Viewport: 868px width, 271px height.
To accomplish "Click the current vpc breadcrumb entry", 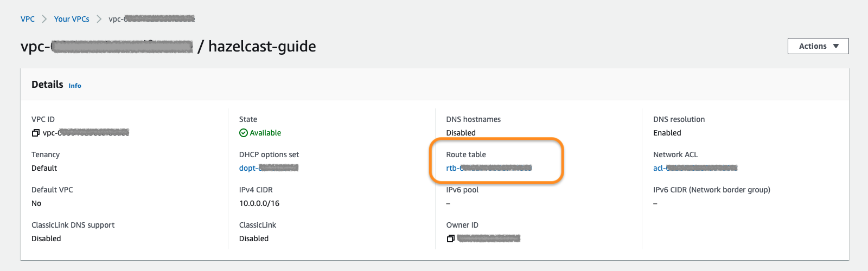I will pyautogui.click(x=151, y=19).
